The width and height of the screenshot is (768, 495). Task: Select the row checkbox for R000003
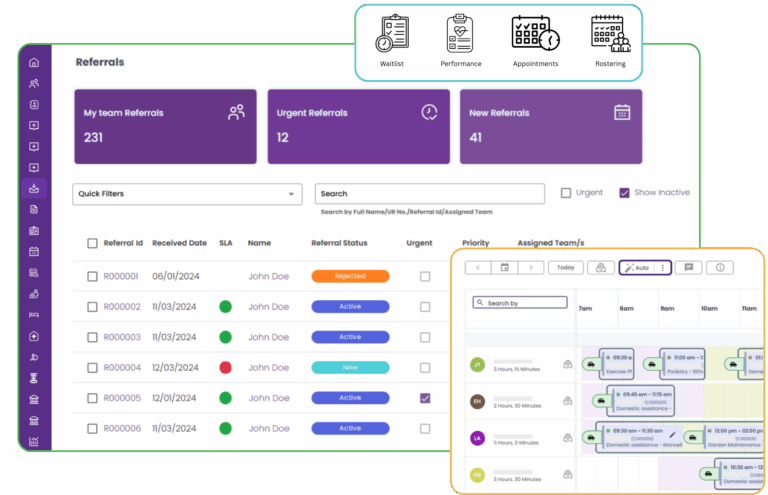pyautogui.click(x=92, y=337)
